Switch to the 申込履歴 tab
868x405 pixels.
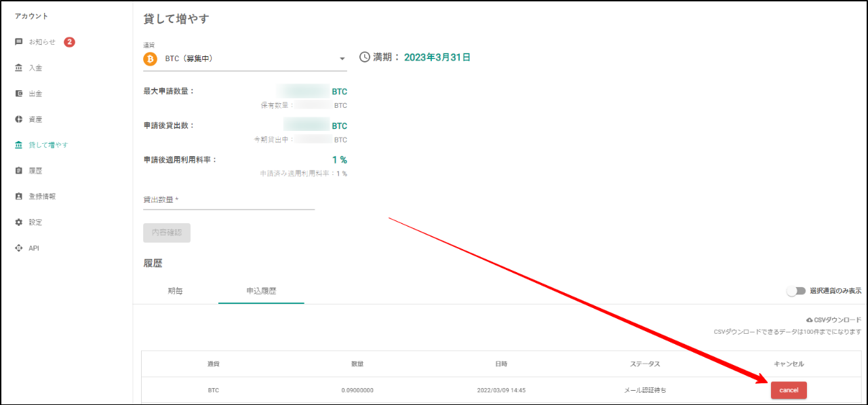[261, 291]
